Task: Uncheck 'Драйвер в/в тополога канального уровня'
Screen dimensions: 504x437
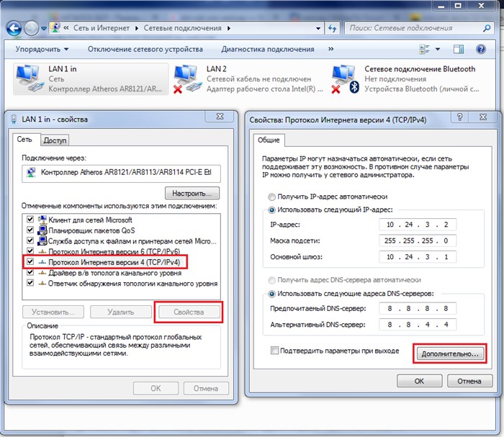Action: click(x=30, y=272)
